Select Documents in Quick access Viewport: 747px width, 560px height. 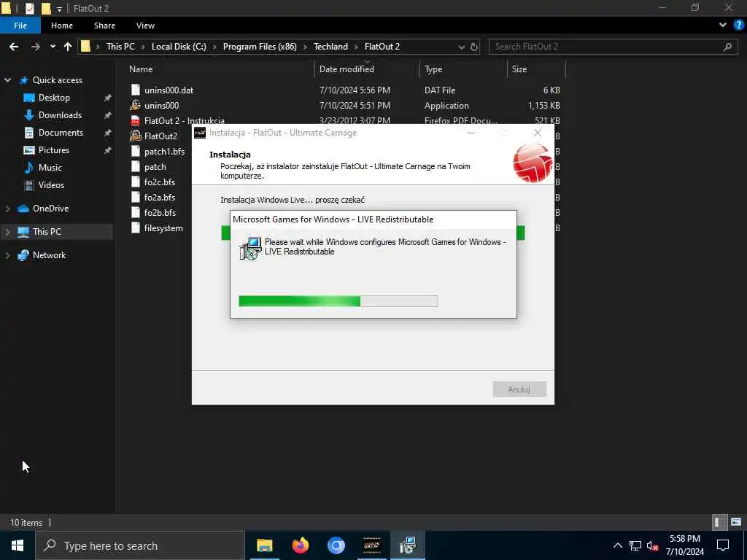[61, 133]
